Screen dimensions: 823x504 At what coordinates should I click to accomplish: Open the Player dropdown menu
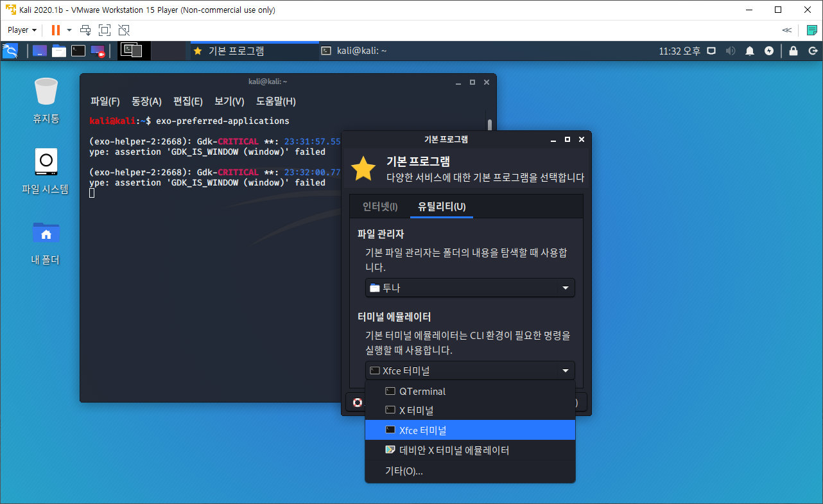pos(22,30)
